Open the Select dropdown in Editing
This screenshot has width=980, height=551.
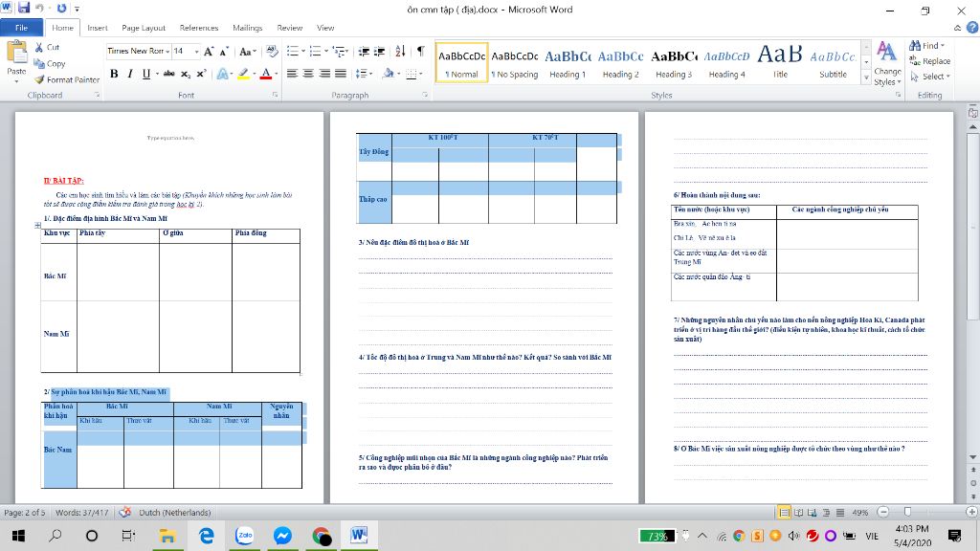(x=930, y=77)
